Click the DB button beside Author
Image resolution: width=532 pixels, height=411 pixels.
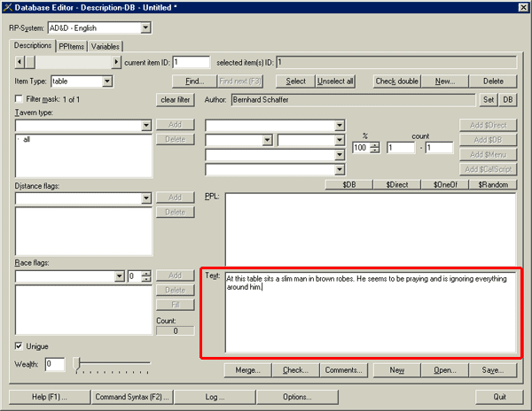(x=508, y=99)
